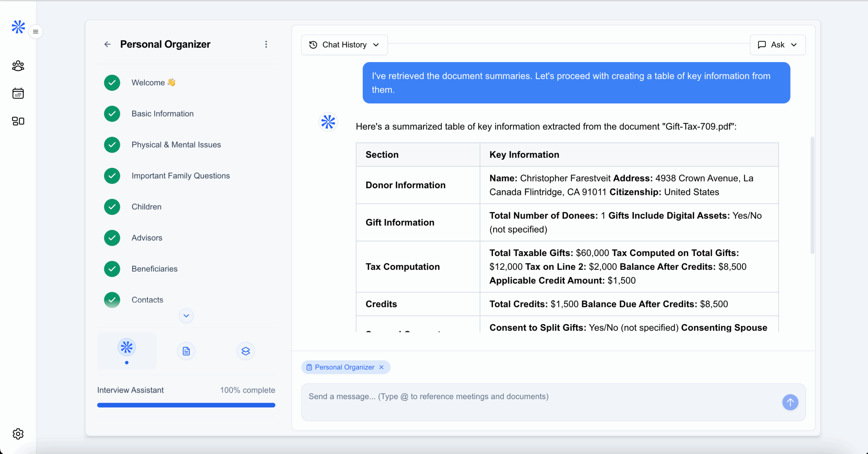The height and width of the screenshot is (454, 868).
Task: Click the green checkmark beside Children
Action: [112, 207]
